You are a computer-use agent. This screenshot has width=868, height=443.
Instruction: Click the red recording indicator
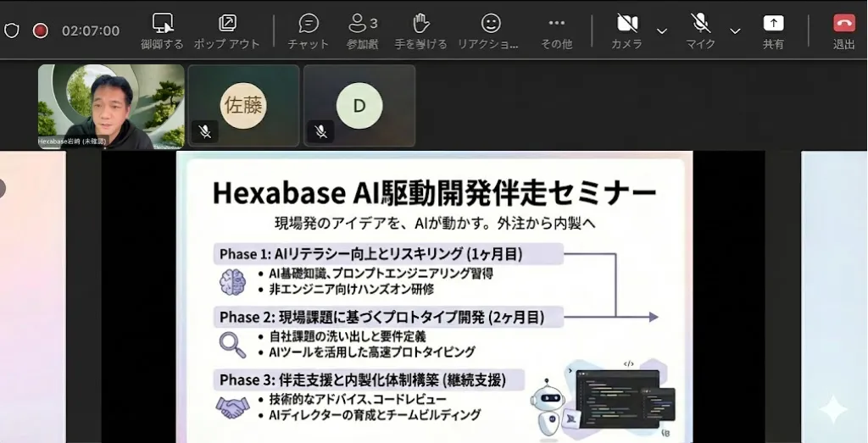click(x=40, y=30)
